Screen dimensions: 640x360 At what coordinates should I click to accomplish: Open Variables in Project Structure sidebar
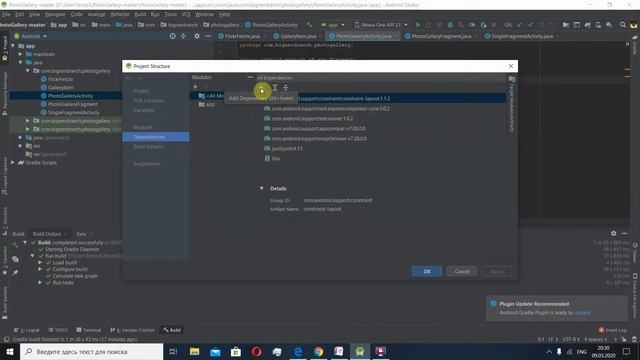click(x=144, y=110)
